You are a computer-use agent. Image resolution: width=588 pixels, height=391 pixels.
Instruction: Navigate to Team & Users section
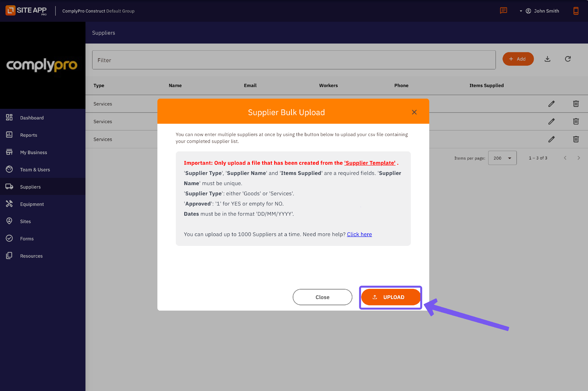(x=35, y=170)
